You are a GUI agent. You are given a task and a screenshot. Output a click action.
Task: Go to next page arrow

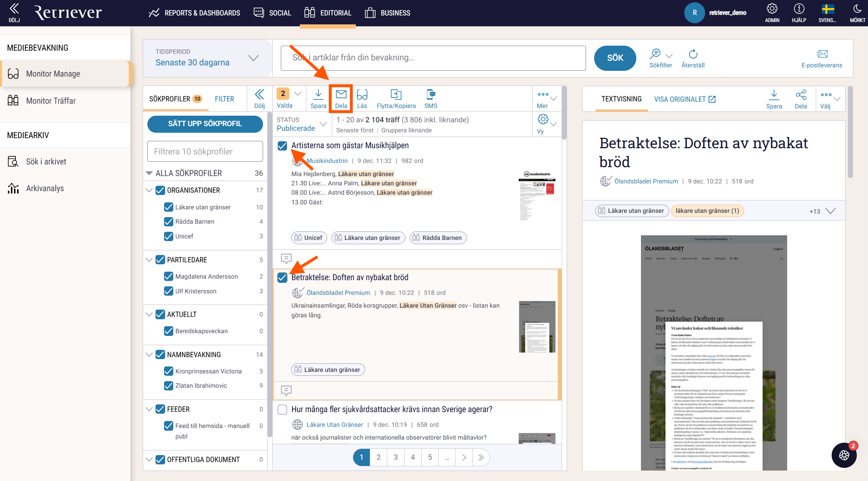pyautogui.click(x=464, y=457)
